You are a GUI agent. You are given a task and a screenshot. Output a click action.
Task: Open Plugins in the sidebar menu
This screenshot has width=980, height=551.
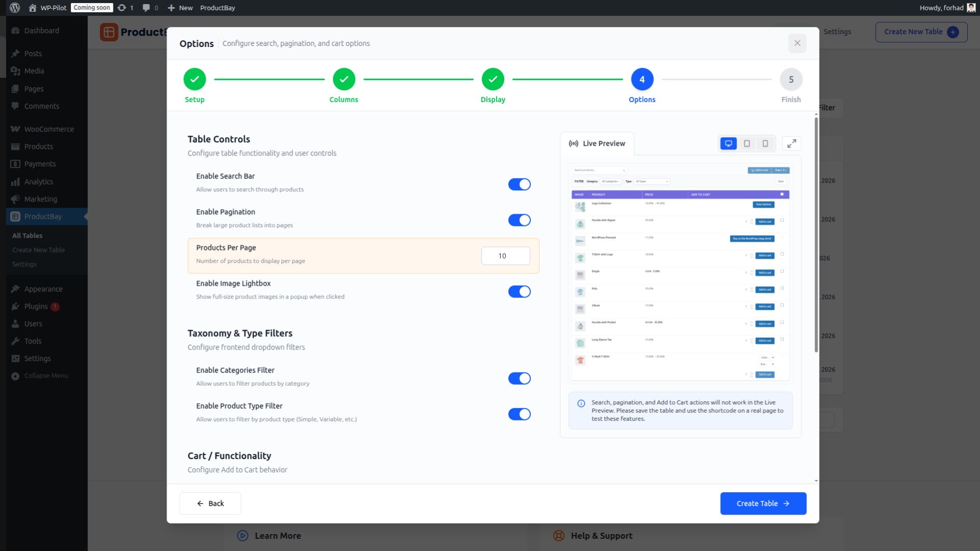(36, 306)
